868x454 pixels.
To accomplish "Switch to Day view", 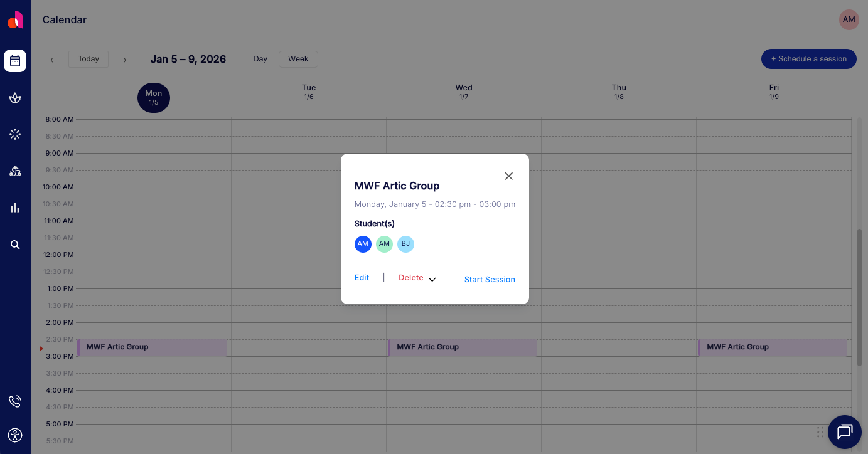I will pos(260,59).
